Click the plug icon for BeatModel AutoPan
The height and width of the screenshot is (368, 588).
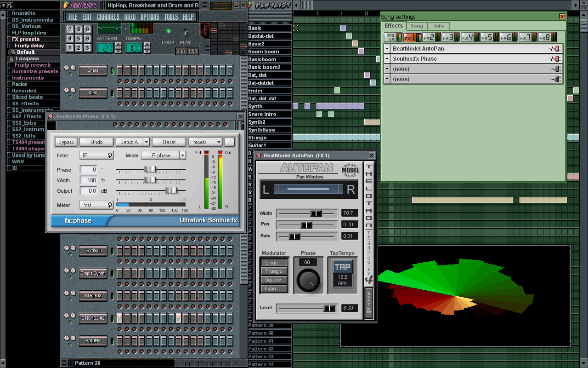555,49
